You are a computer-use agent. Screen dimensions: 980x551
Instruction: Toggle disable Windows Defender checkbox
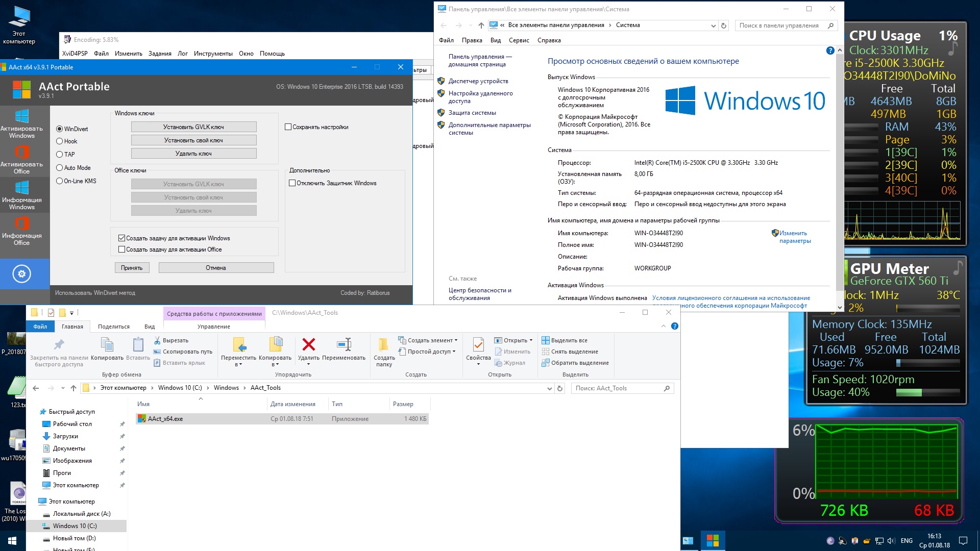pyautogui.click(x=292, y=183)
